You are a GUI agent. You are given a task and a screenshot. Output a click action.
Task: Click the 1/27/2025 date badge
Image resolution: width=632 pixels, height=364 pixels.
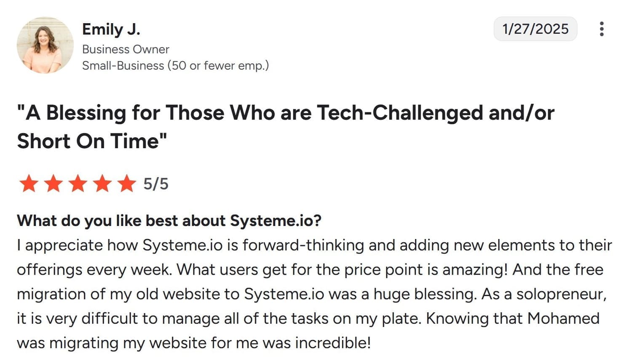535,29
